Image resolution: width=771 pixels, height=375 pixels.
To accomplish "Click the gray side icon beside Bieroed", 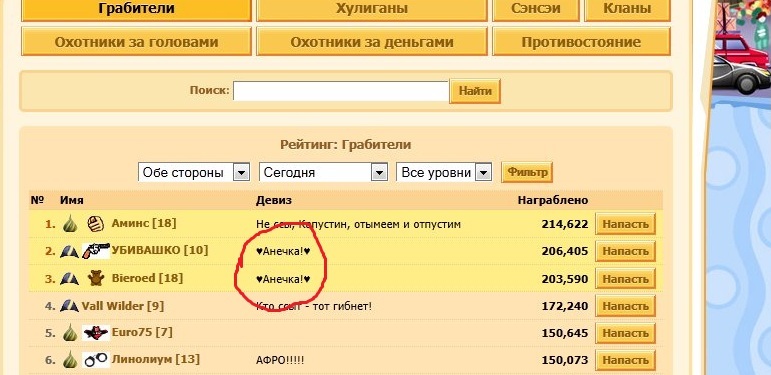I will 69,279.
